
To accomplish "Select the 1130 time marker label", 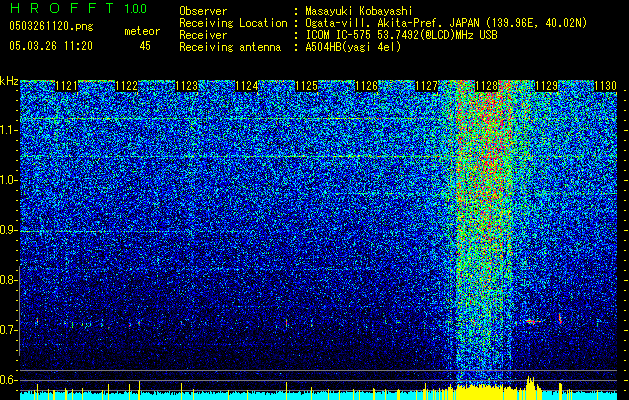I will (605, 86).
